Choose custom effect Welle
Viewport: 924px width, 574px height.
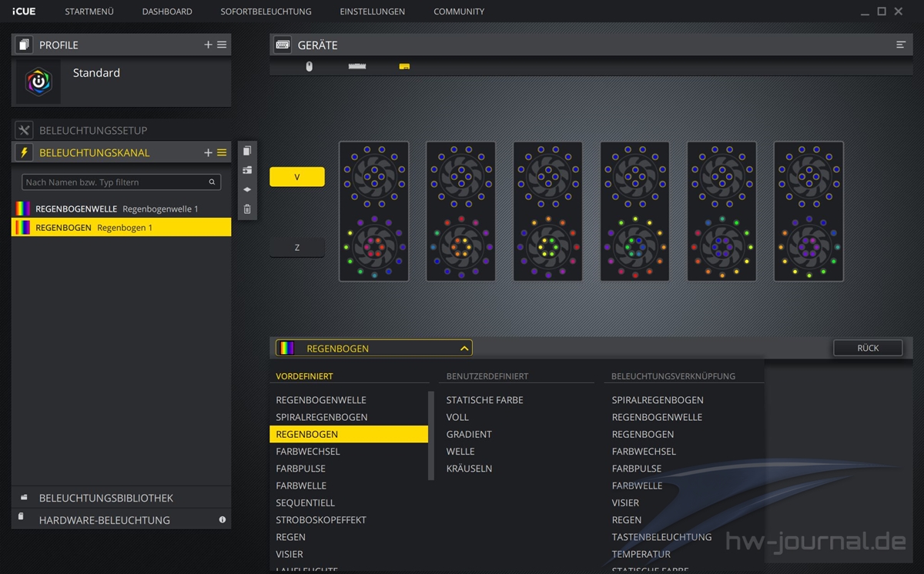click(460, 452)
